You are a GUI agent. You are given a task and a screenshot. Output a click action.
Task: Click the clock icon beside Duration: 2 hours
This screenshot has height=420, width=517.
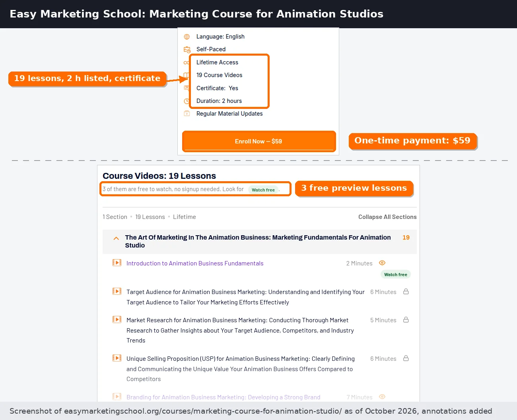[x=186, y=101]
